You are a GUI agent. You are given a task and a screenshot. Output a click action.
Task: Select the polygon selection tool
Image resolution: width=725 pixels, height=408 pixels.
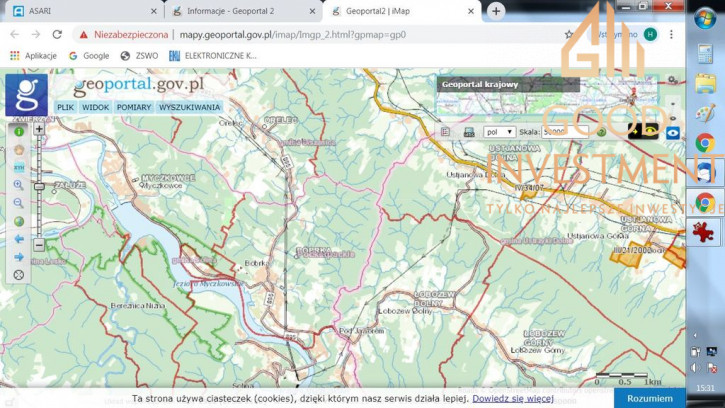point(18,150)
